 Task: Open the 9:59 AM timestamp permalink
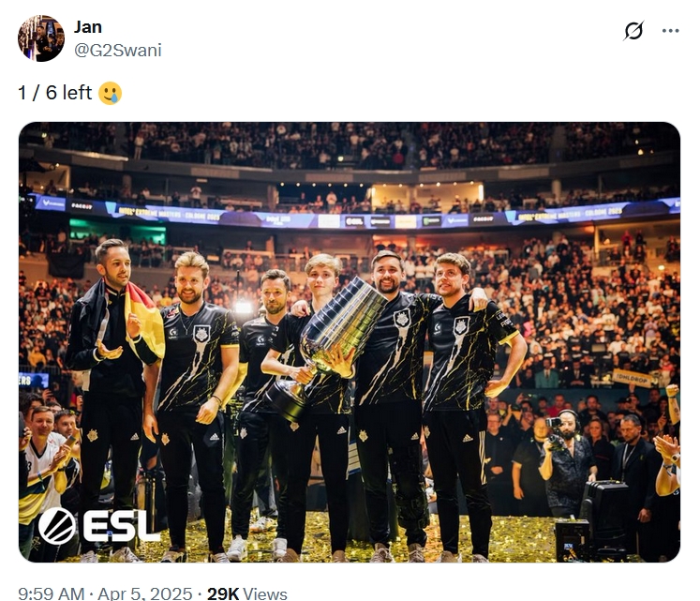click(x=52, y=593)
